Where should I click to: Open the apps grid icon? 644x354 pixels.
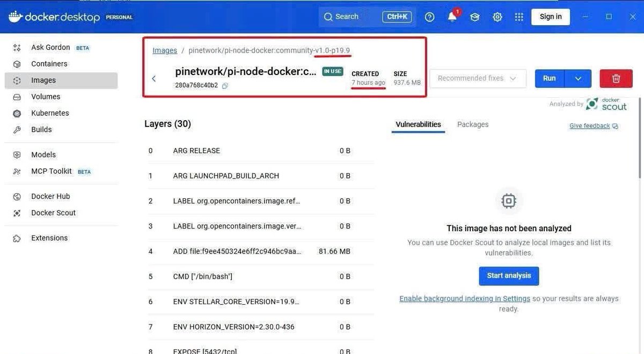pos(518,17)
